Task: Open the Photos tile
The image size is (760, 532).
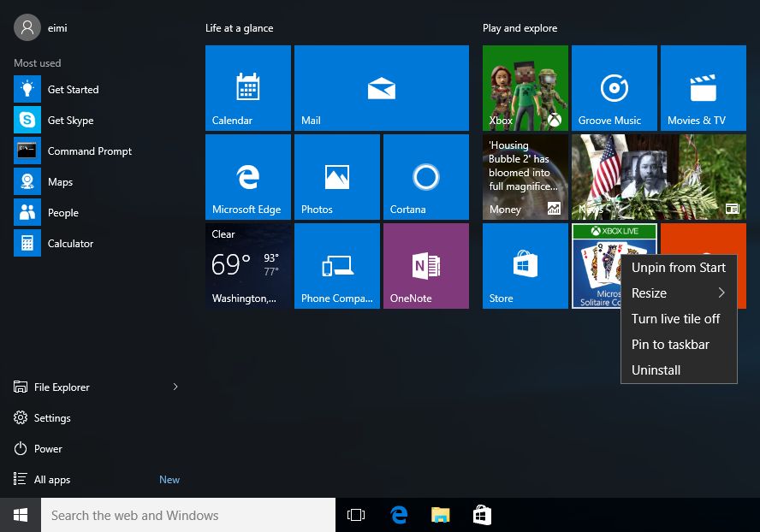Action: pos(337,177)
